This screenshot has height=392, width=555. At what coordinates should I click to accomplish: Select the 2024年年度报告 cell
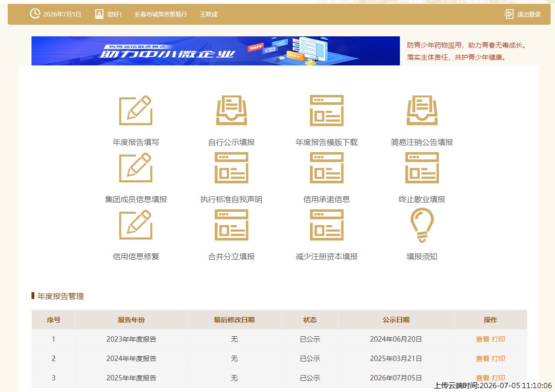[131, 359]
